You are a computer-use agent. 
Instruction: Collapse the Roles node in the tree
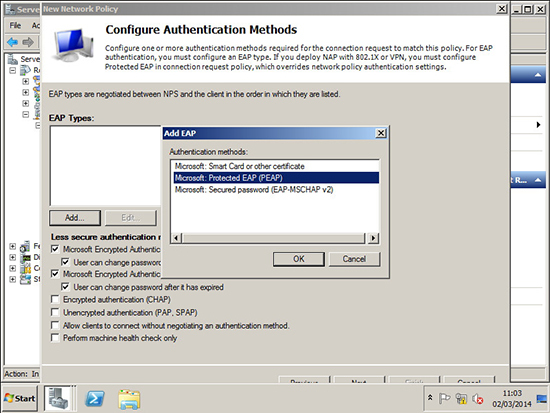pos(13,71)
